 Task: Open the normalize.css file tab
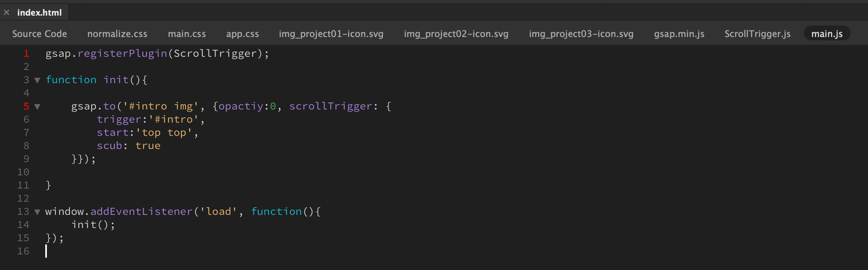coord(117,34)
